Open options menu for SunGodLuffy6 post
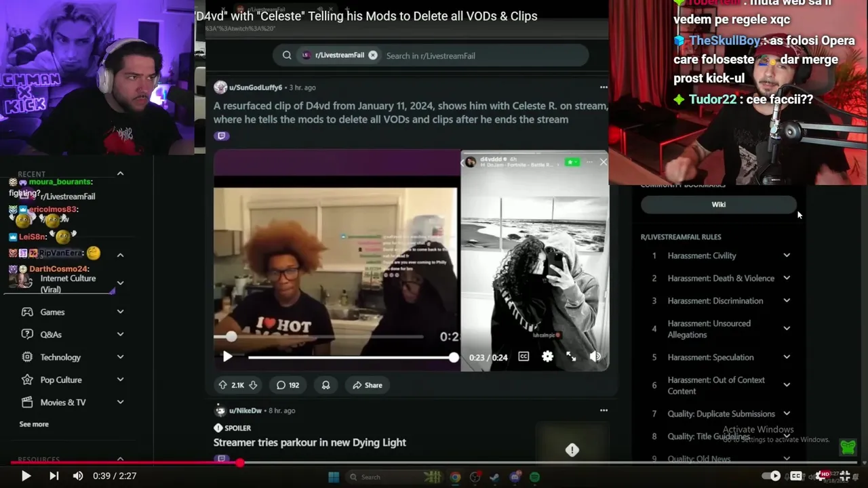The height and width of the screenshot is (488, 868). tap(604, 87)
